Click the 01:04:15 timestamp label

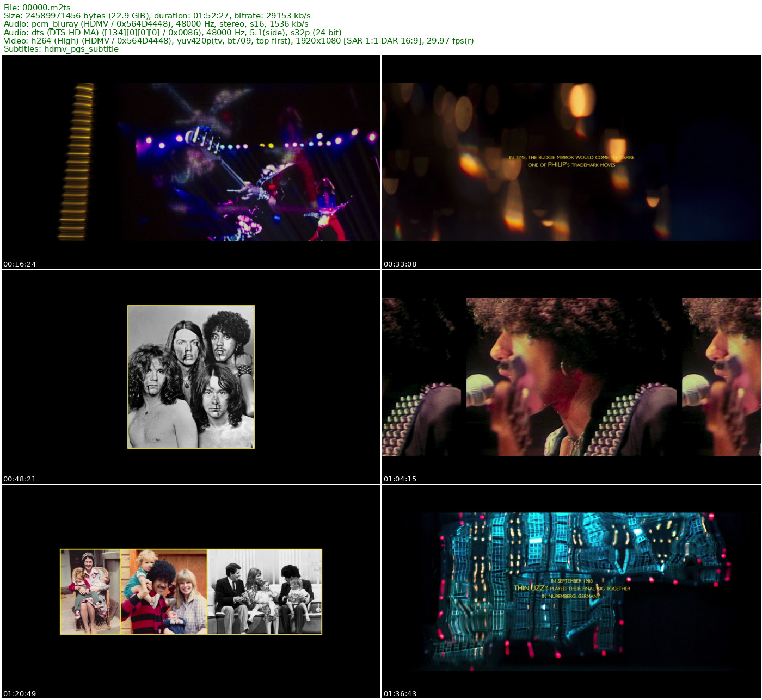(400, 479)
